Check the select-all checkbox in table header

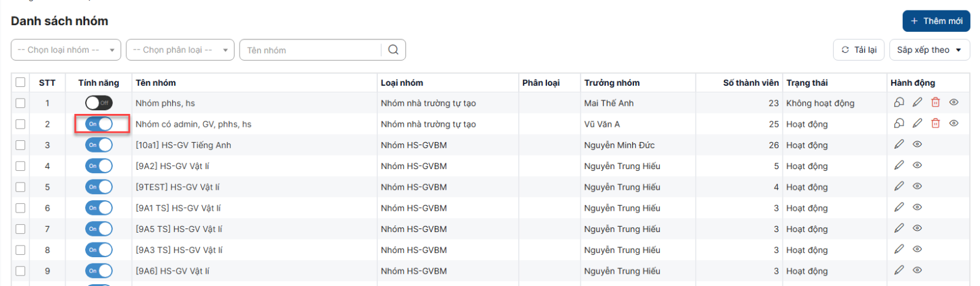point(21,83)
